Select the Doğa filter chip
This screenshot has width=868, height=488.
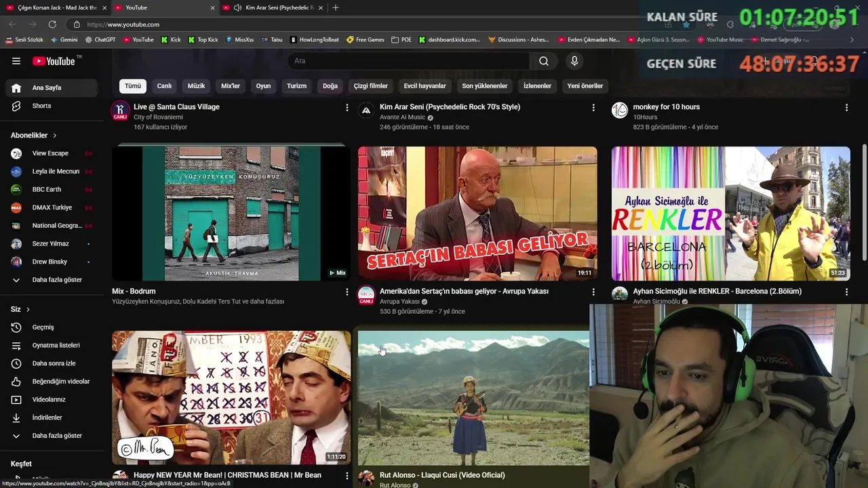pyautogui.click(x=330, y=86)
